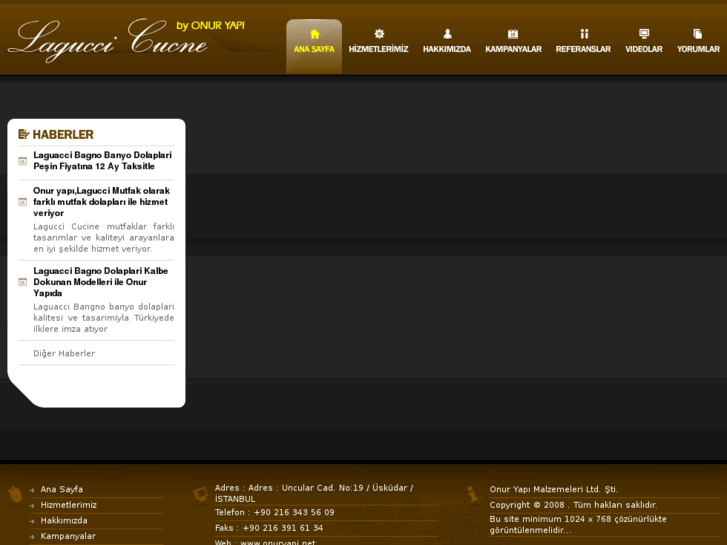The image size is (727, 545).
Task: Click the monitor icon above Videolar
Action: click(644, 34)
